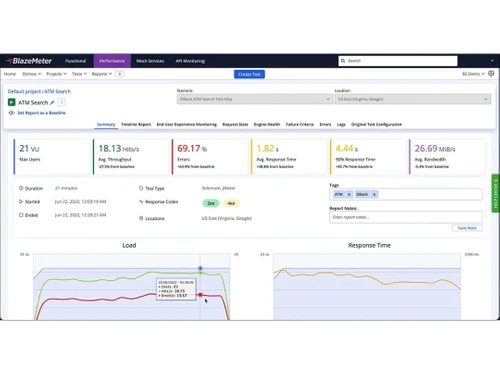Remove the second tag after ATM via its x
500x375 pixels.
pyautogui.click(x=374, y=194)
